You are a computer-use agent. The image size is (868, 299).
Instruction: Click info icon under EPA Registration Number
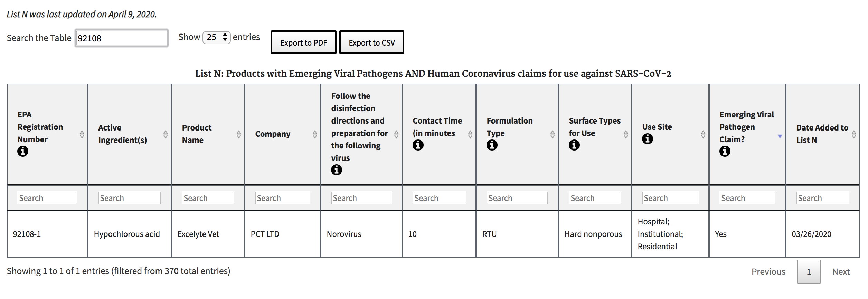23,151
